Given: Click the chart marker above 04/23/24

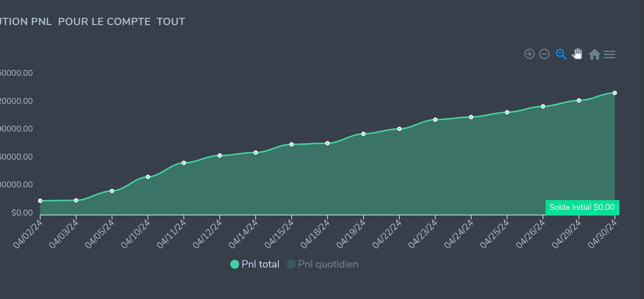Looking at the screenshot, I should pyautogui.click(x=435, y=120).
